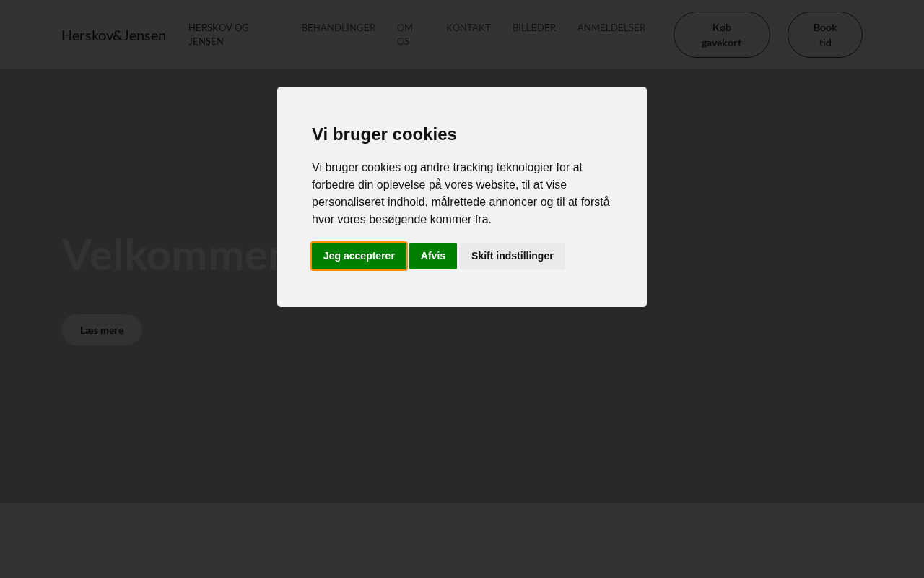
Task: Click the Velkommen hero heading
Action: [170, 254]
